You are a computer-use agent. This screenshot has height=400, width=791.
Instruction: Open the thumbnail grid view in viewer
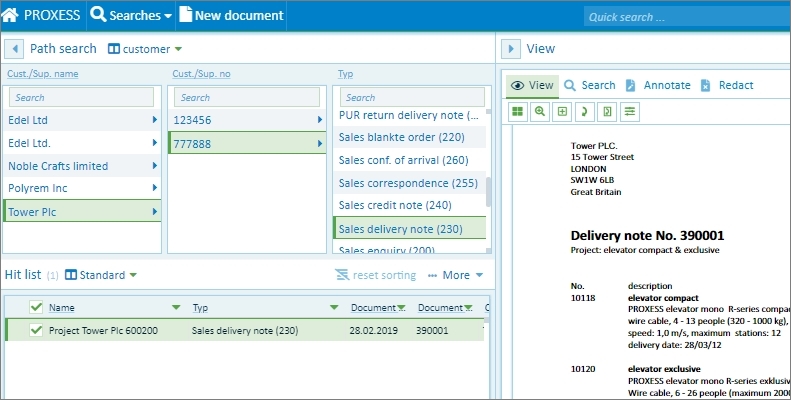pyautogui.click(x=517, y=112)
